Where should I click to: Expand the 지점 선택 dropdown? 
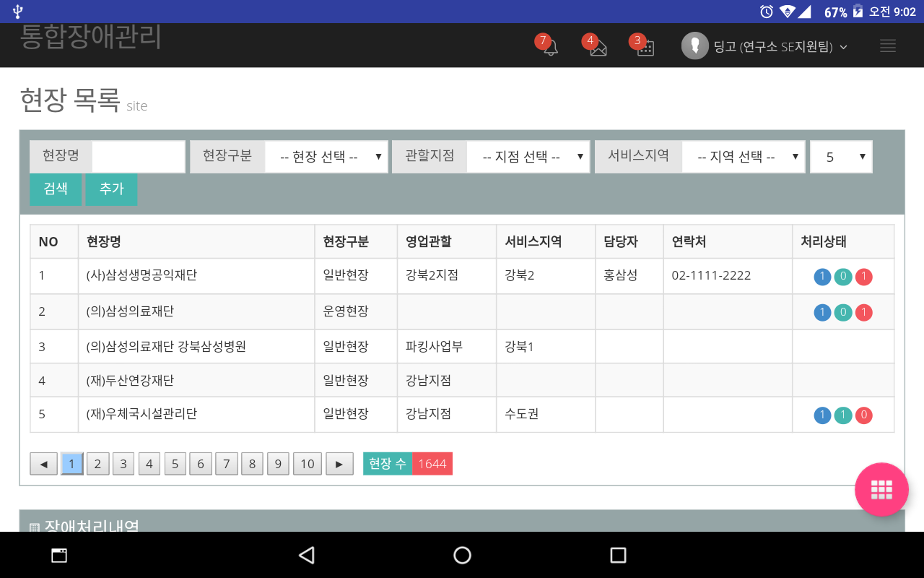pos(528,157)
